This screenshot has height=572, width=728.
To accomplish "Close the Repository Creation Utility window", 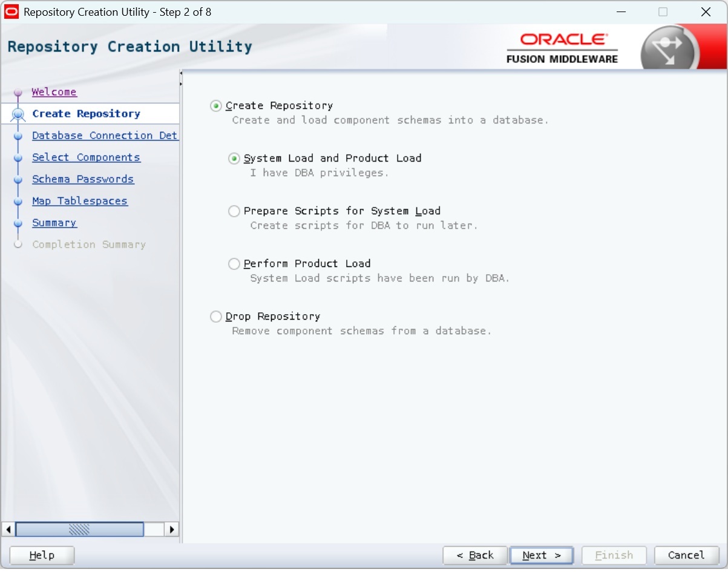I will click(706, 12).
